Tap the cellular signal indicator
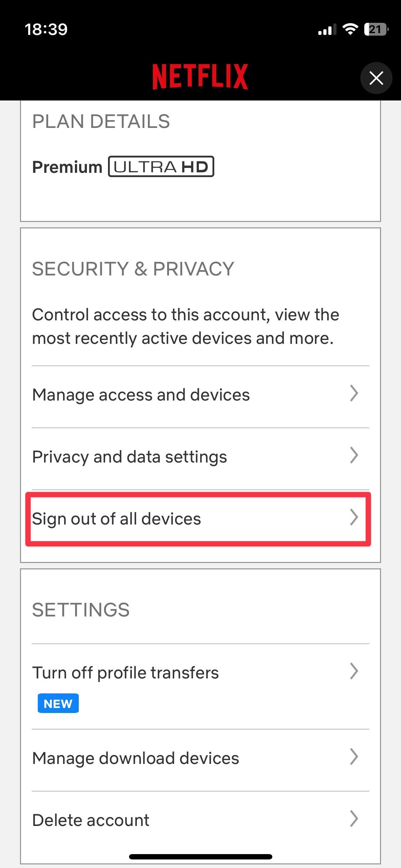The height and width of the screenshot is (868, 401). point(326,30)
